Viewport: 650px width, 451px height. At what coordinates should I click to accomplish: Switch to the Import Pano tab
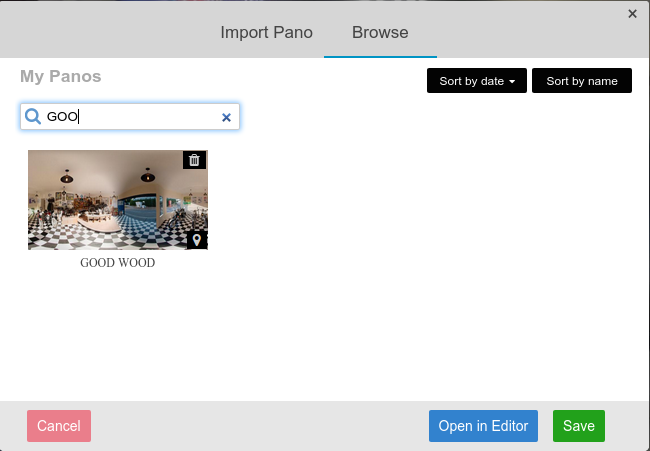(x=267, y=32)
